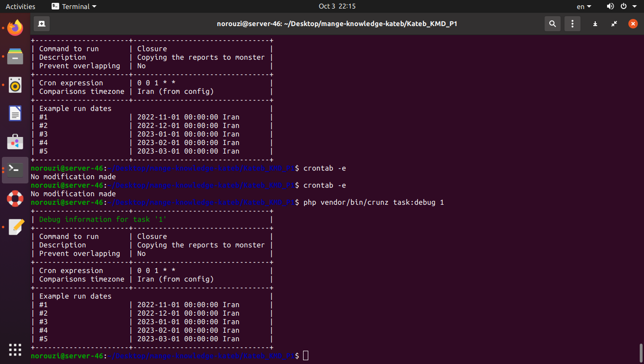
Task: Open the Terminal app menu in top bar
Action: coord(74,6)
